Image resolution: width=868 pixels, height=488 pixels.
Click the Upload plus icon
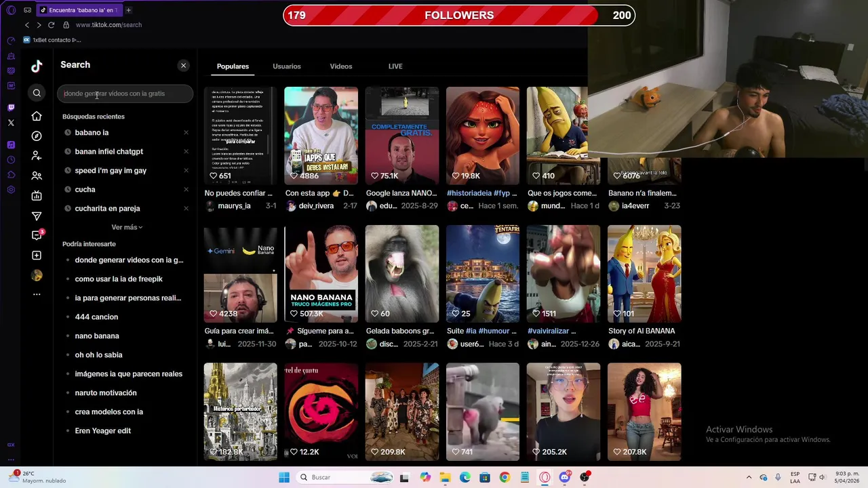coord(37,256)
